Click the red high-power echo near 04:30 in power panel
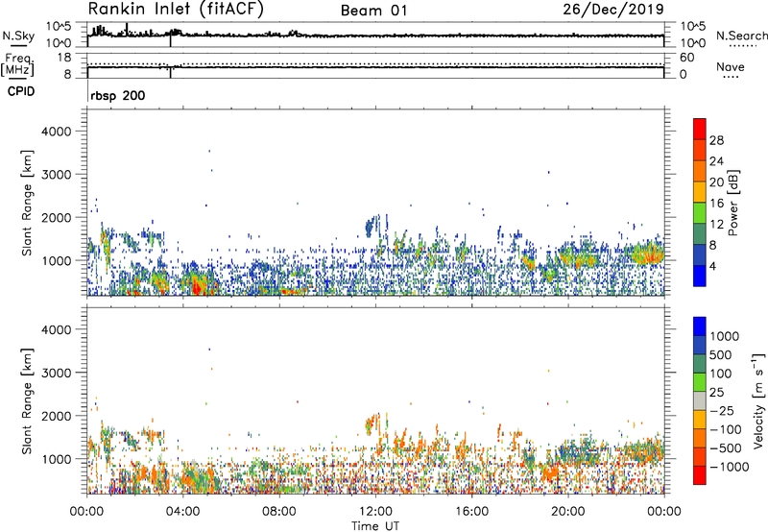 click(197, 285)
